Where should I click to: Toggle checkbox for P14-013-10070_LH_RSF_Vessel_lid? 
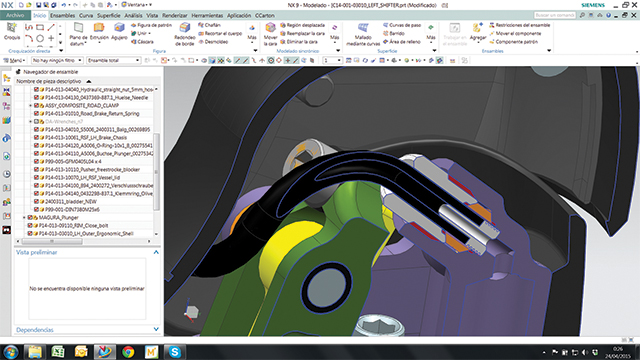pos(36,178)
